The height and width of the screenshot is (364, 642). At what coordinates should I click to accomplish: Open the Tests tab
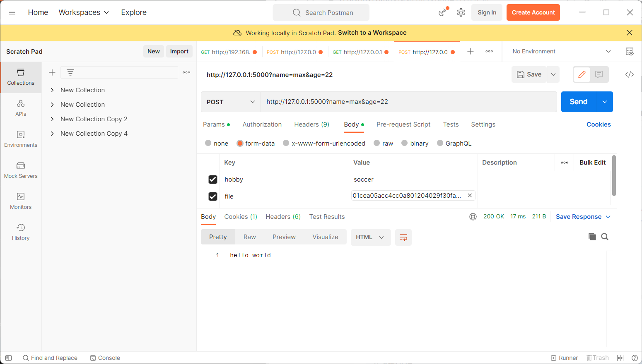[451, 125]
